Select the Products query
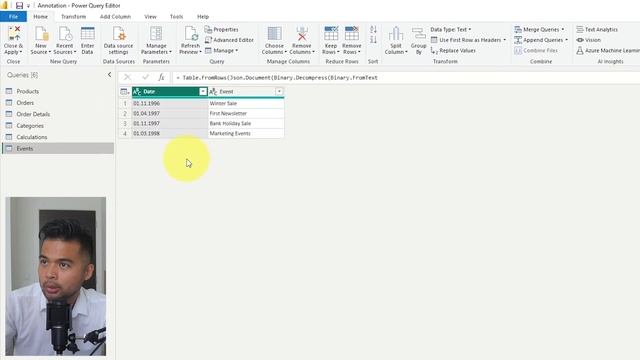640x360 pixels. pos(58,91)
